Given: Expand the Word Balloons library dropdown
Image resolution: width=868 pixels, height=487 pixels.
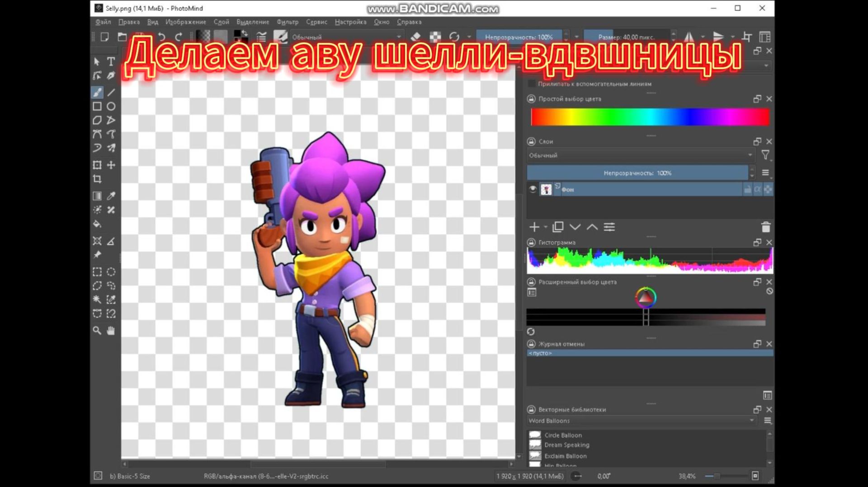Looking at the screenshot, I should point(641,421).
